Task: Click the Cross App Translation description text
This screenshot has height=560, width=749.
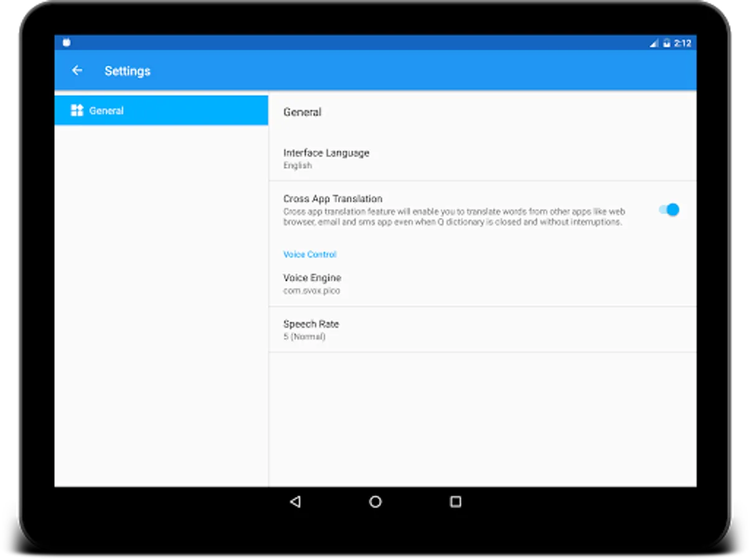Action: pos(454,217)
